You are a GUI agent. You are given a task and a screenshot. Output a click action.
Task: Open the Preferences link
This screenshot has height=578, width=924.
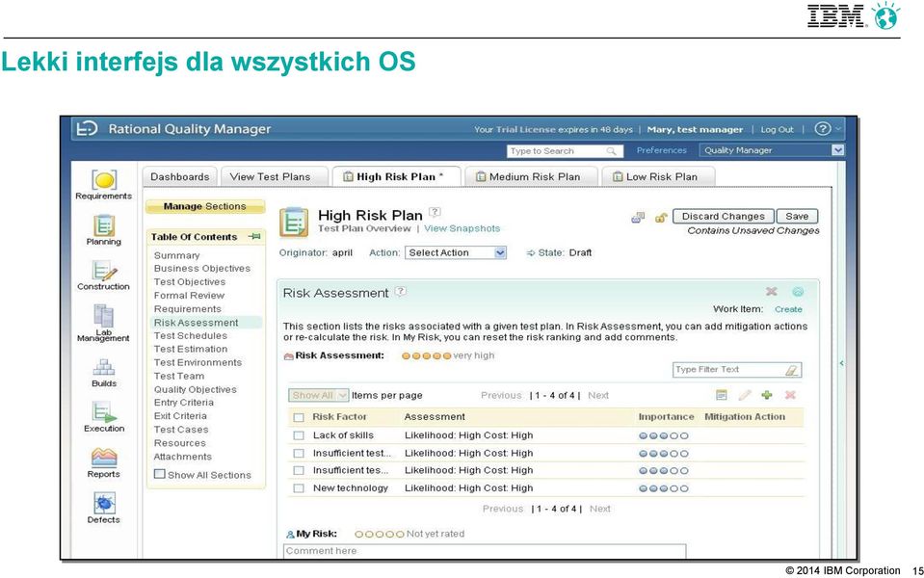point(661,150)
